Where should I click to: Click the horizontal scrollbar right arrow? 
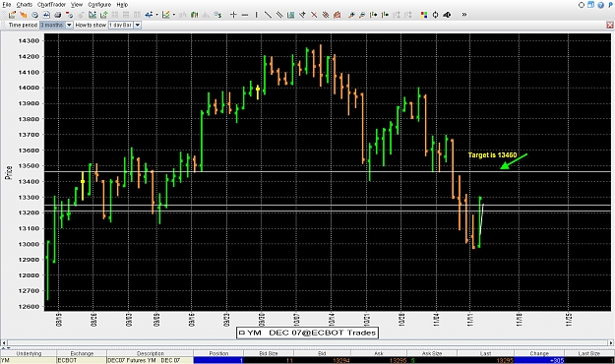tap(611, 342)
